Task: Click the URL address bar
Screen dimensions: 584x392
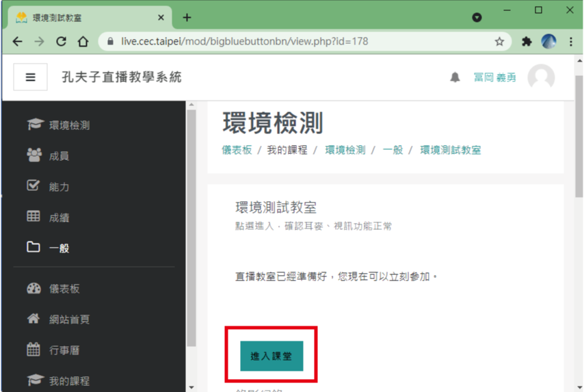Action: [306, 41]
